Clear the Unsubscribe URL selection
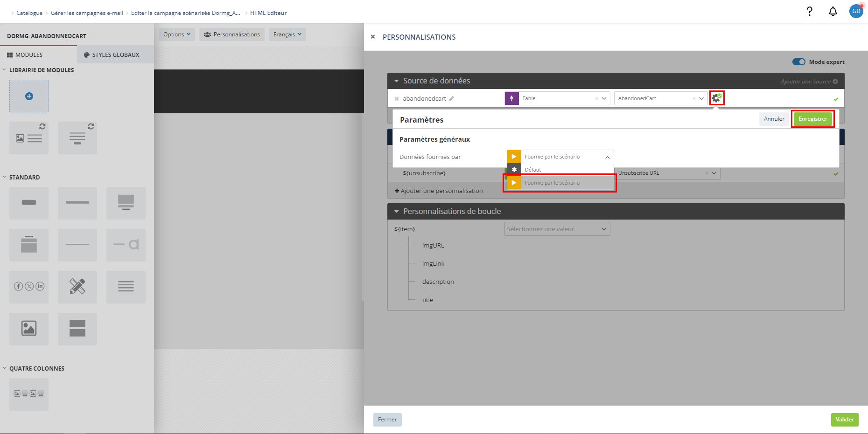Viewport: 868px width, 434px height. pyautogui.click(x=707, y=173)
